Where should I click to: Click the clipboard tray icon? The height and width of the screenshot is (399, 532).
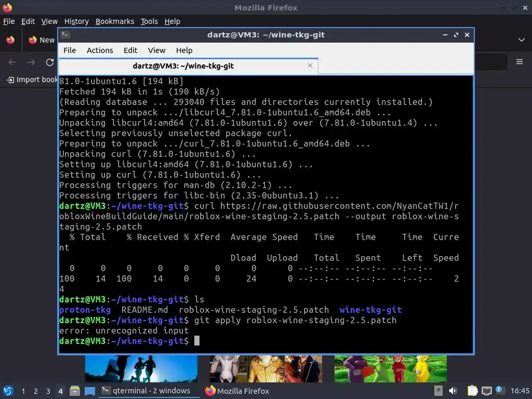(472, 391)
